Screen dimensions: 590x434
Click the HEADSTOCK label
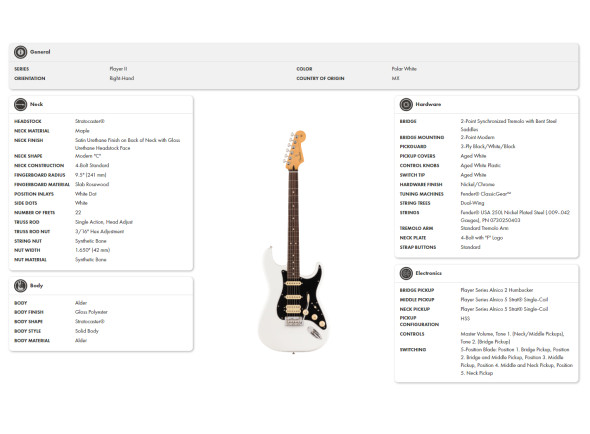coord(28,121)
